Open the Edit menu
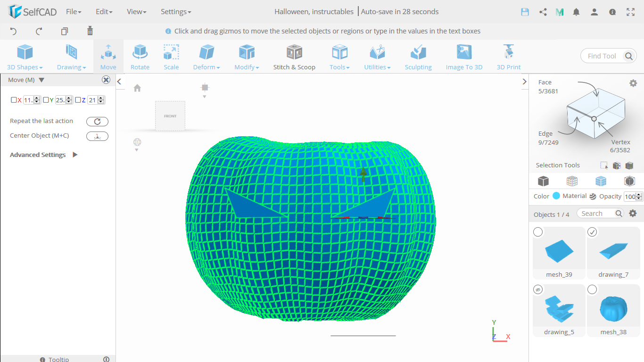This screenshot has width=644, height=362. coord(104,12)
